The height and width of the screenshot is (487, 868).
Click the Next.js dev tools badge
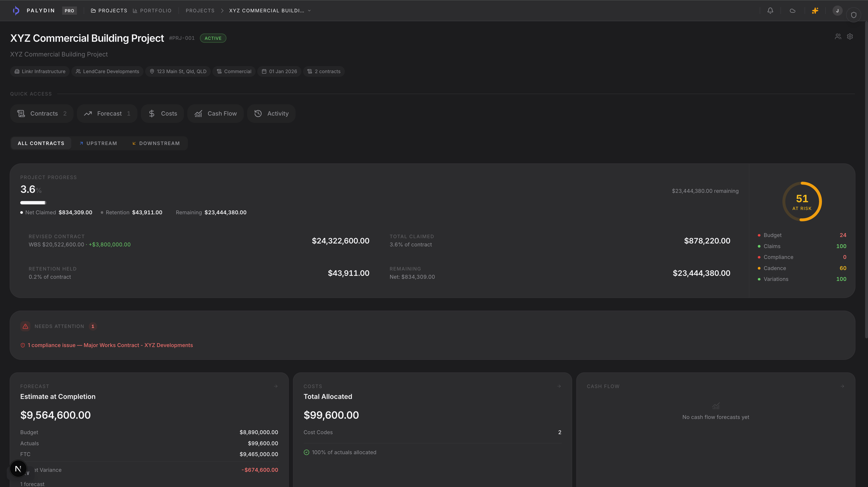click(x=18, y=468)
